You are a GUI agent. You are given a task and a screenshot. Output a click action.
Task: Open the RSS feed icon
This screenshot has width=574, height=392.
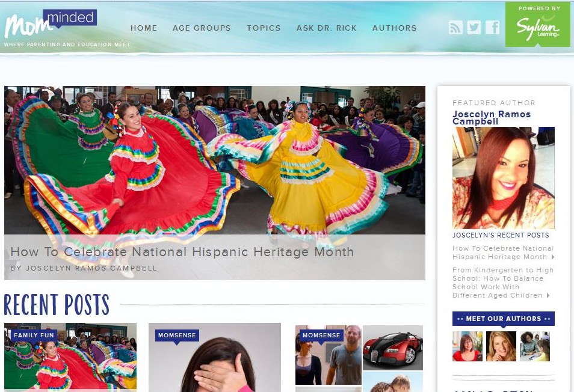[x=455, y=28]
